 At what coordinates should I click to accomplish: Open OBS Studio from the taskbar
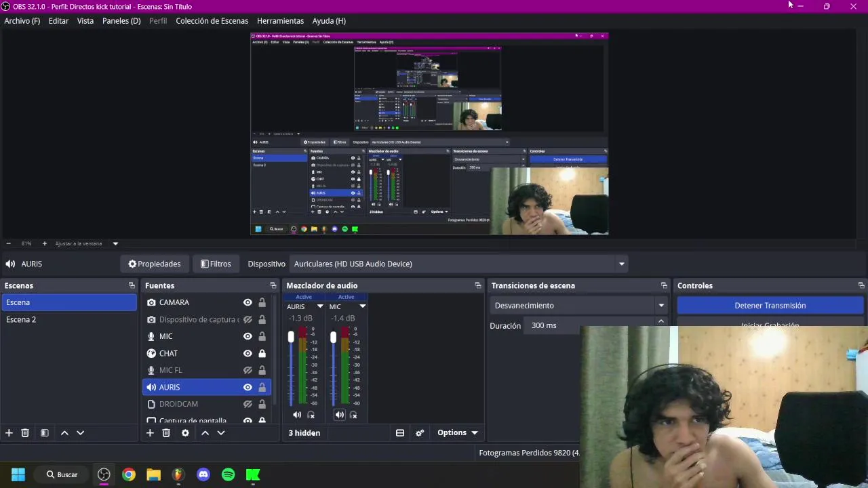click(104, 475)
